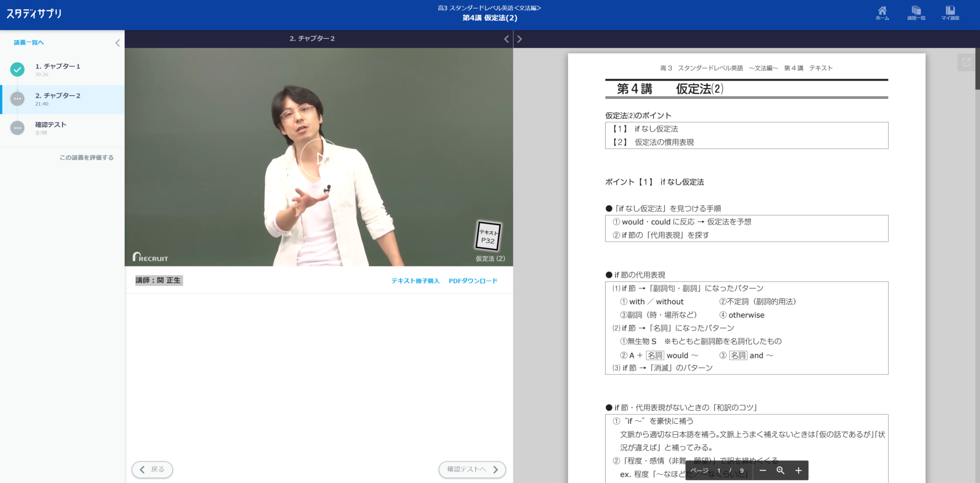Click the 高3 スタンダードレベル英語 course name in the header

click(490, 8)
